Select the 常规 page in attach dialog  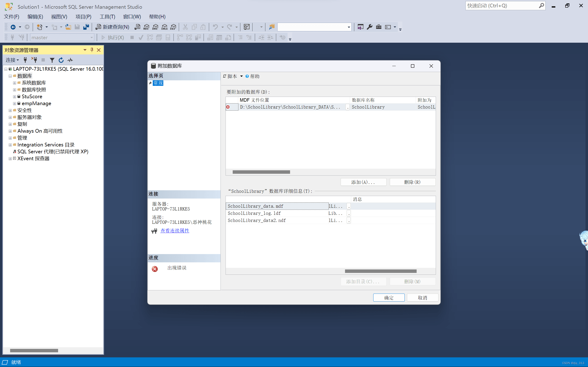pos(158,83)
